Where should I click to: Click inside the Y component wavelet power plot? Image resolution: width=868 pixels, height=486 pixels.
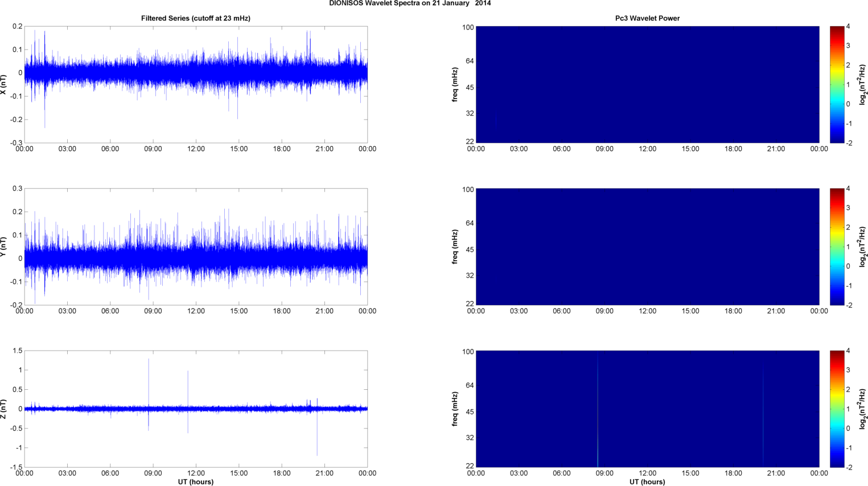647,246
